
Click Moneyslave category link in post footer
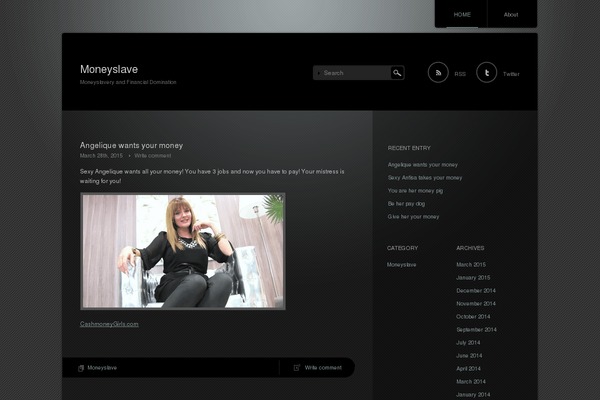[102, 368]
